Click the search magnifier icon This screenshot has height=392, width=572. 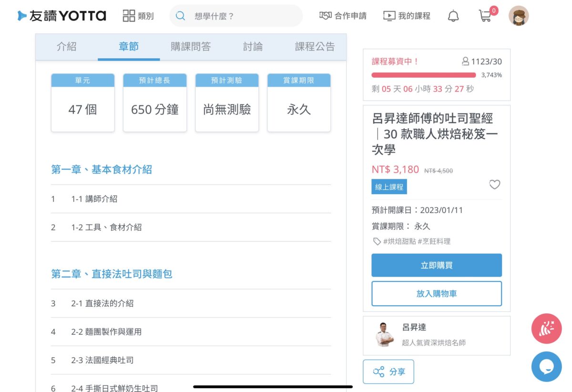(x=180, y=16)
